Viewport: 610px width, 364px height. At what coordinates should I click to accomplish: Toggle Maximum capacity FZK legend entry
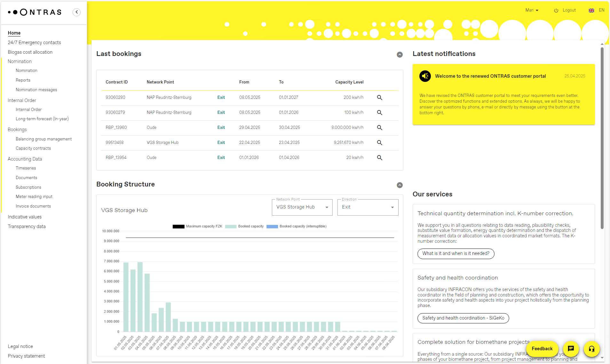(x=197, y=226)
